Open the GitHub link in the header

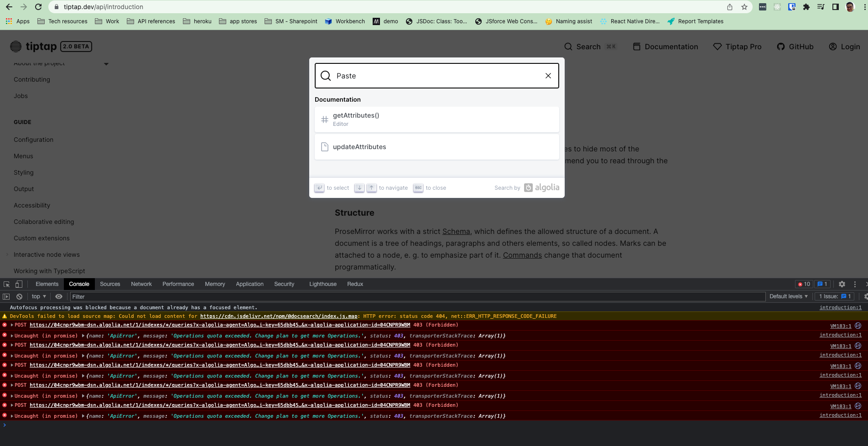[795, 47]
